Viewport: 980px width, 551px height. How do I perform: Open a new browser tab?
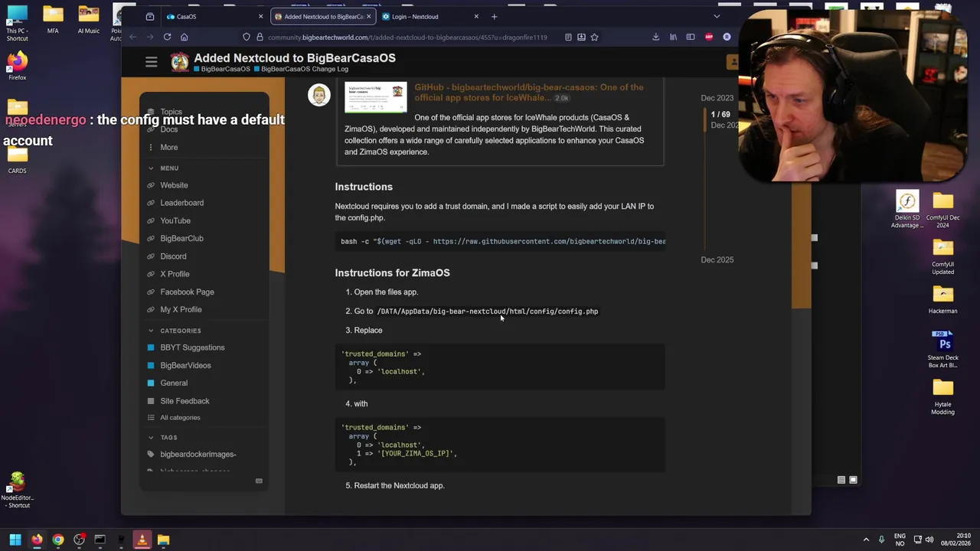pos(494,16)
